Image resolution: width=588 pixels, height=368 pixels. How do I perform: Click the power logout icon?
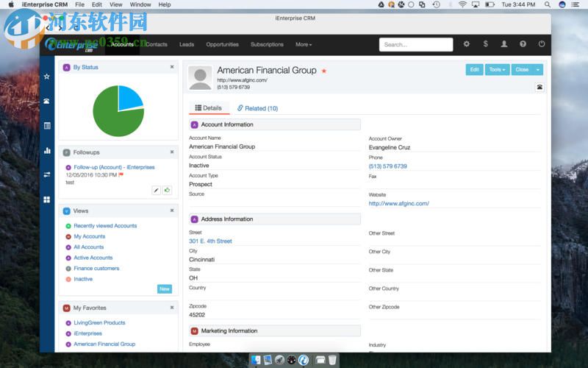542,44
